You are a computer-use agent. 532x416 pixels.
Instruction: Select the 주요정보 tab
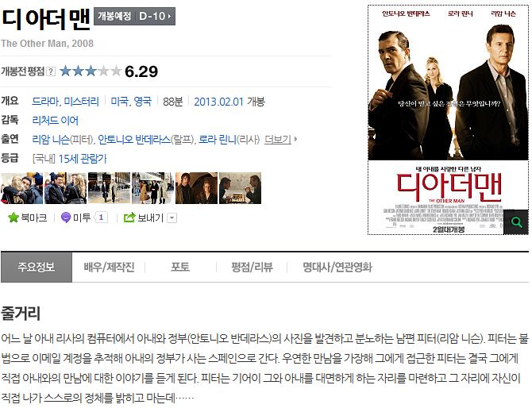pyautogui.click(x=37, y=267)
